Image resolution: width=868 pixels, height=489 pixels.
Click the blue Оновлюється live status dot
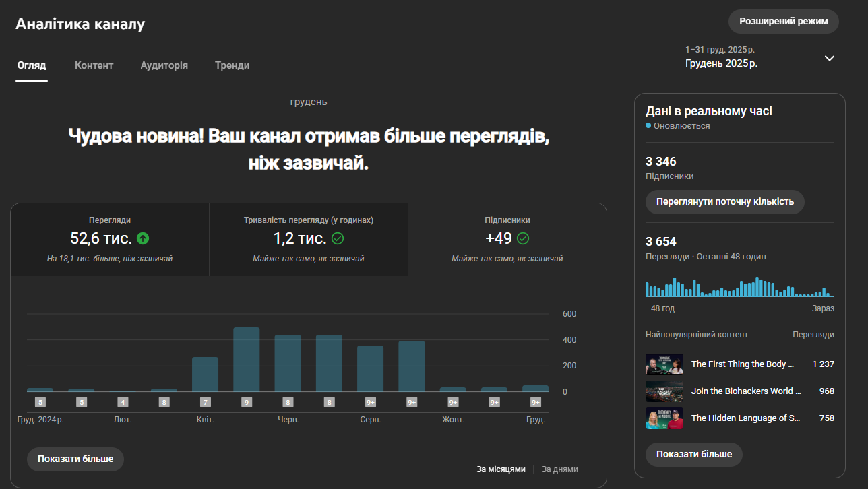648,126
